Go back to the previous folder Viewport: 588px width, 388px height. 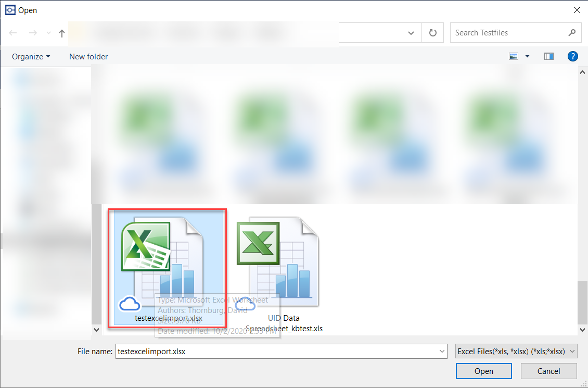coord(13,33)
